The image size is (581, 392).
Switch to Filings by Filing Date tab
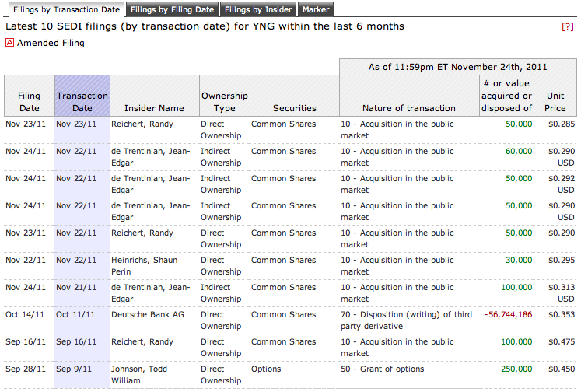point(173,10)
